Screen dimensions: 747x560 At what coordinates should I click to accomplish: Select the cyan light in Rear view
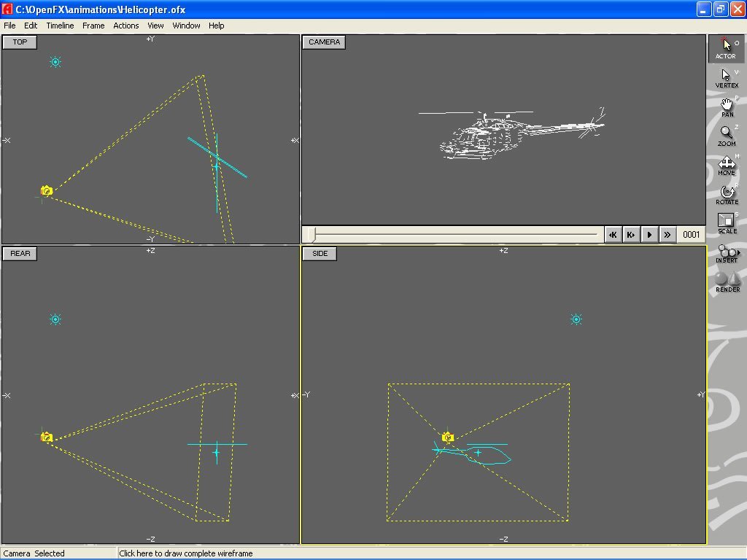(x=55, y=319)
